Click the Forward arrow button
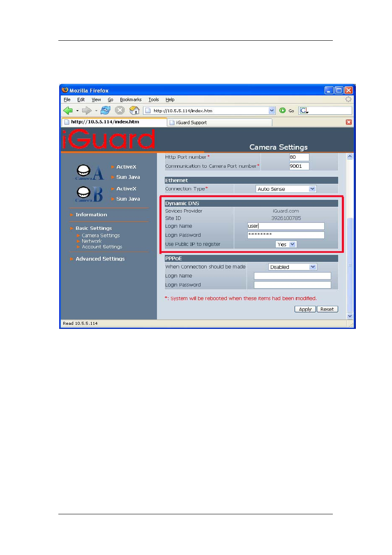The image size is (392, 555). [86, 110]
